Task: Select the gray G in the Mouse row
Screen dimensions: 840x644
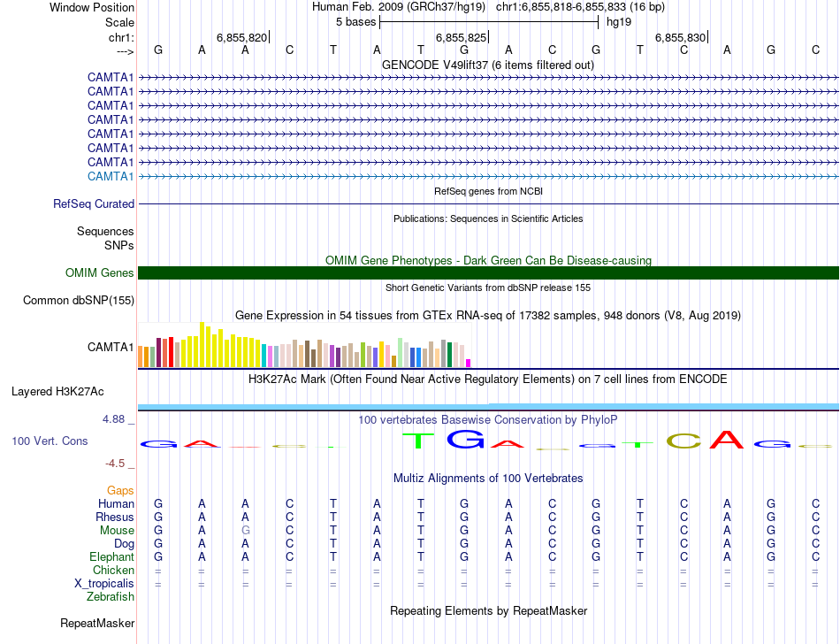Action: (x=246, y=530)
